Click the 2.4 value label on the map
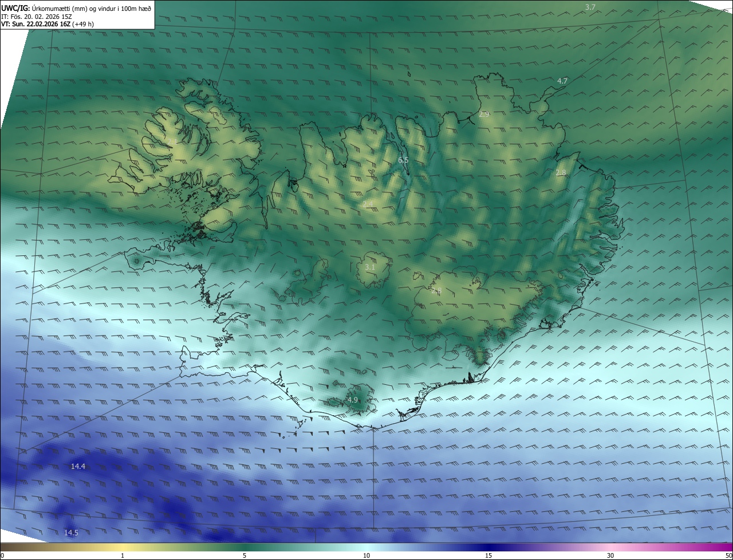733x560 pixels. click(368, 204)
